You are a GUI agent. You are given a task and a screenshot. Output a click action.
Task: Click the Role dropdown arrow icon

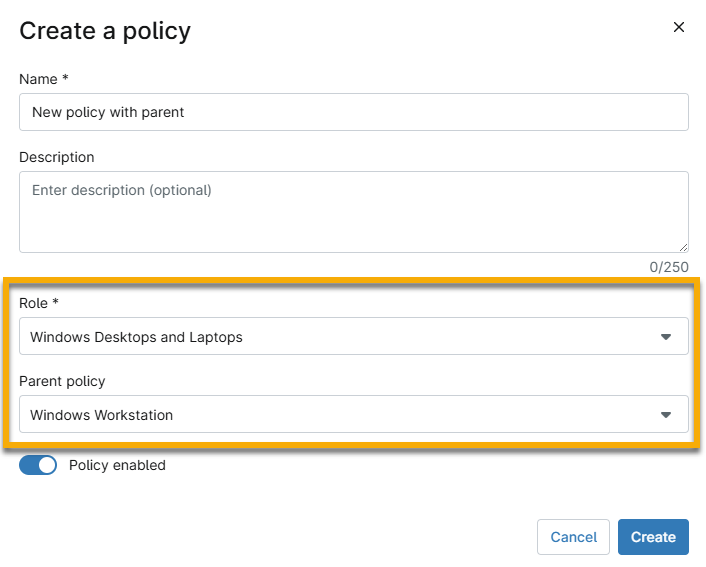(666, 338)
